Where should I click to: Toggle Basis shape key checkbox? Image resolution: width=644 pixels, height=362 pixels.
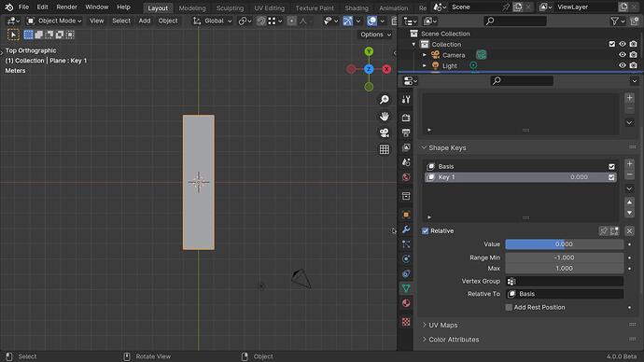pyautogui.click(x=611, y=167)
